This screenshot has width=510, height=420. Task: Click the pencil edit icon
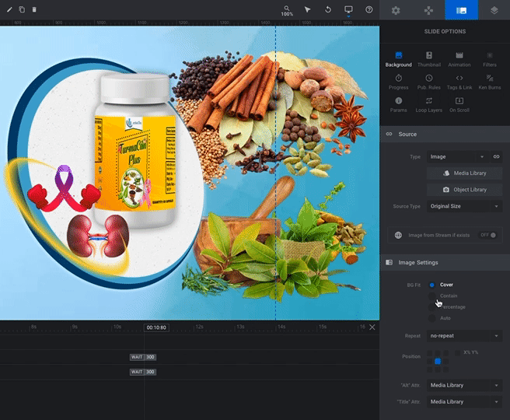point(9,10)
